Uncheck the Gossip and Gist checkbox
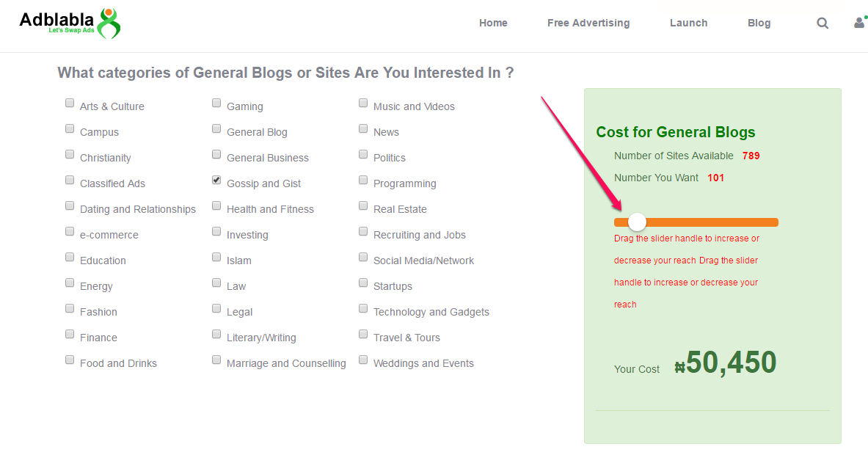 (216, 180)
